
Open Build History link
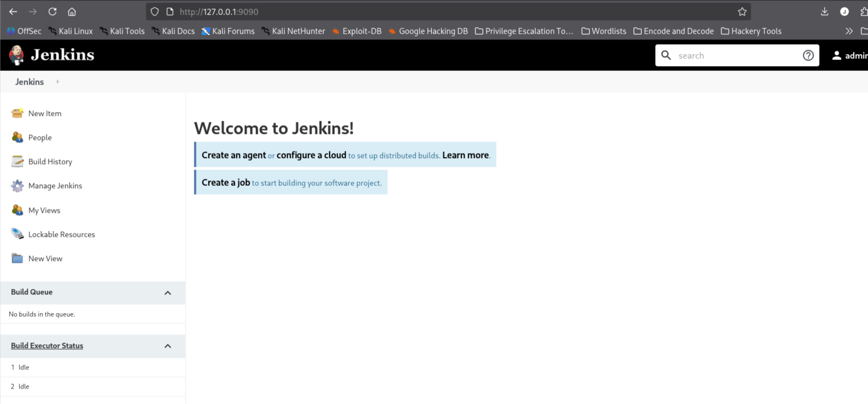(x=50, y=162)
